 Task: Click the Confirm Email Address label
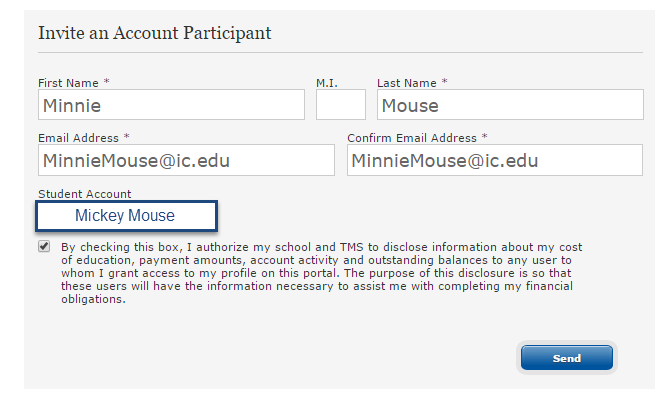tap(412, 138)
